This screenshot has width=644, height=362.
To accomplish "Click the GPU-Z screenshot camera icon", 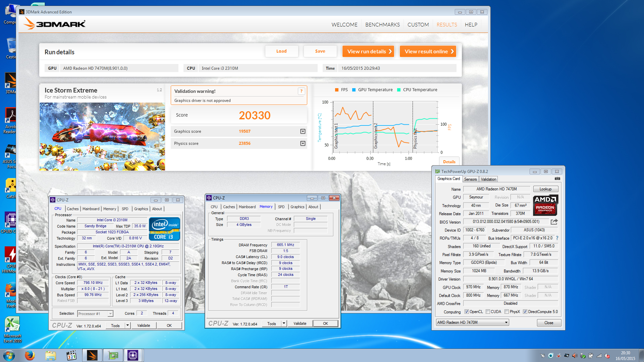I will pos(557,179).
